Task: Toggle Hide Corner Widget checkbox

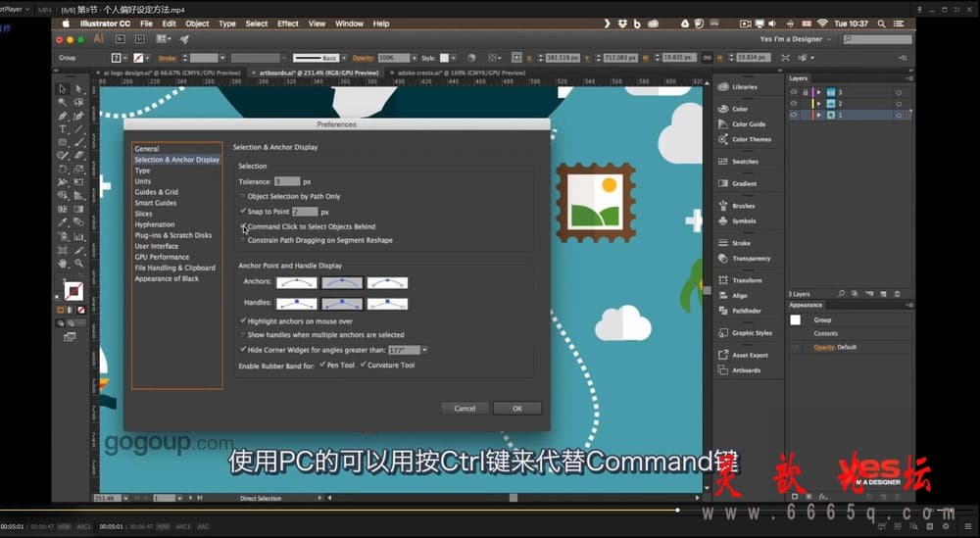Action: pos(243,350)
